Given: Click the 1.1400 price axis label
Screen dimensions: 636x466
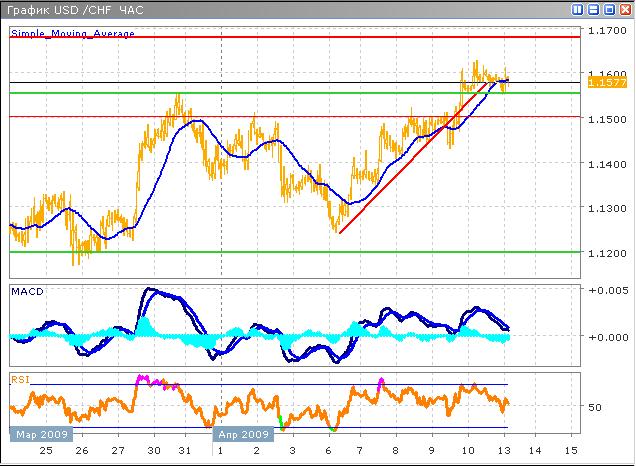Looking at the screenshot, I should point(602,164).
